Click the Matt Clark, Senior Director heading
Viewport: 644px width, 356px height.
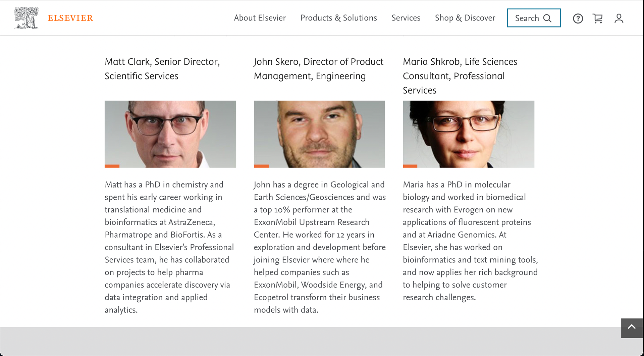pyautogui.click(x=162, y=69)
